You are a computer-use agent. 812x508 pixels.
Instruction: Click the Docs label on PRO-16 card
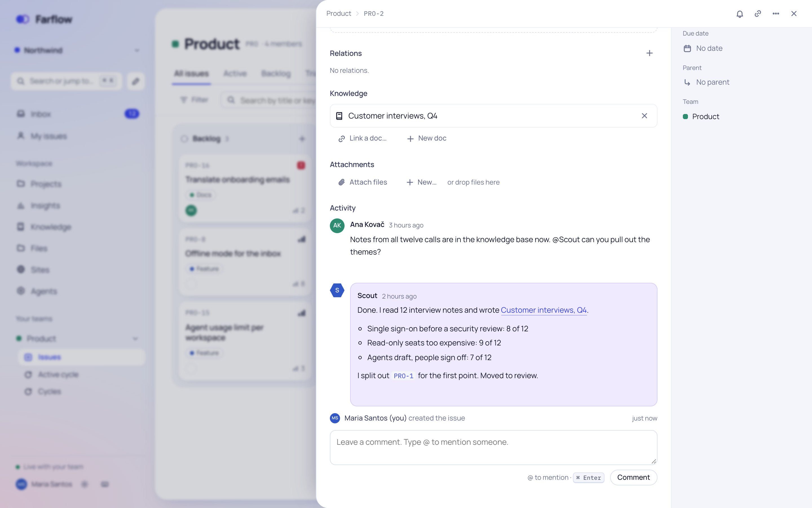(x=201, y=195)
